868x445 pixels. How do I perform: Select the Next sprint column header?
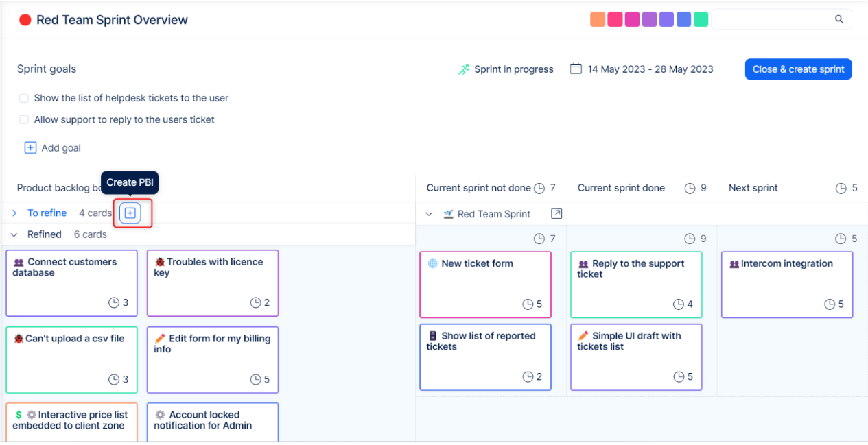[753, 188]
